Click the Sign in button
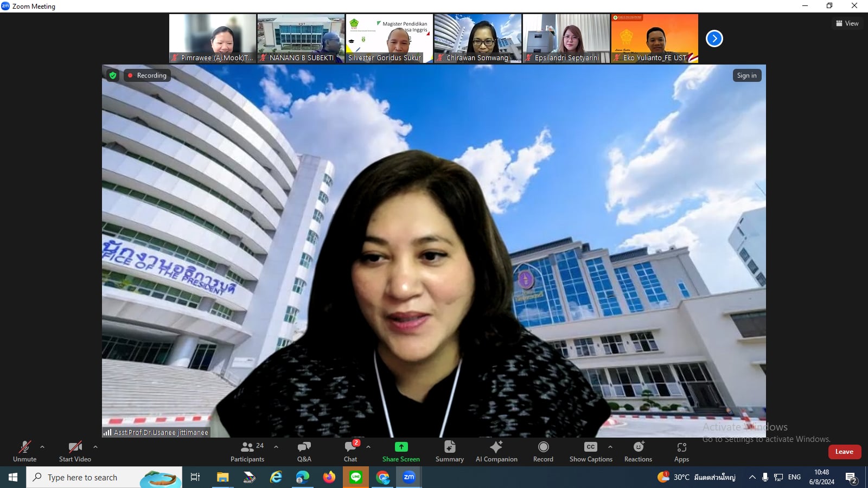Viewport: 868px width, 488px height. pos(746,75)
